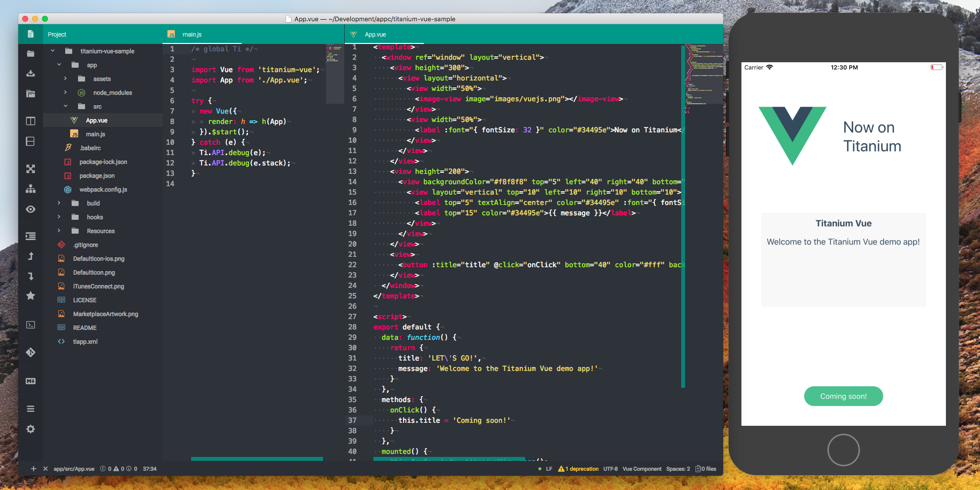
Task: Open the hamburger menu icon in sidebar
Action: 31,408
